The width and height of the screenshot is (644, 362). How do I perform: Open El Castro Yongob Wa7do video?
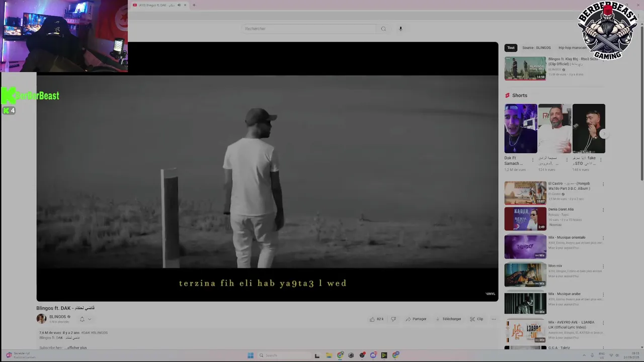[x=525, y=193]
